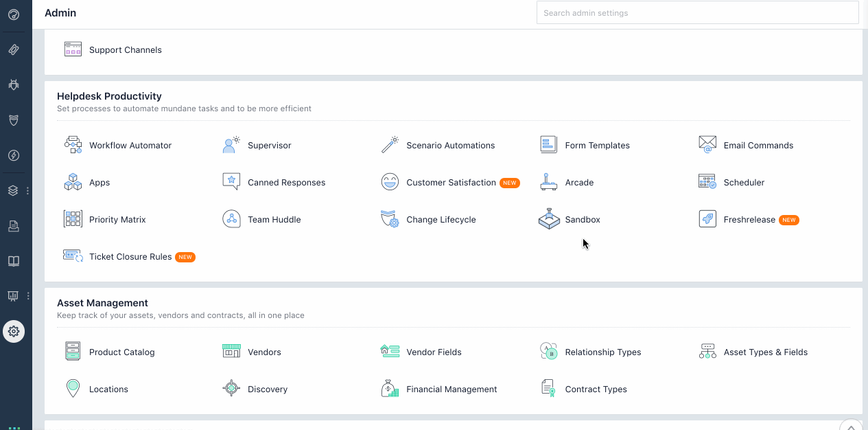Open the Assets layers icon in the sidebar
The width and height of the screenshot is (868, 430).
click(14, 190)
